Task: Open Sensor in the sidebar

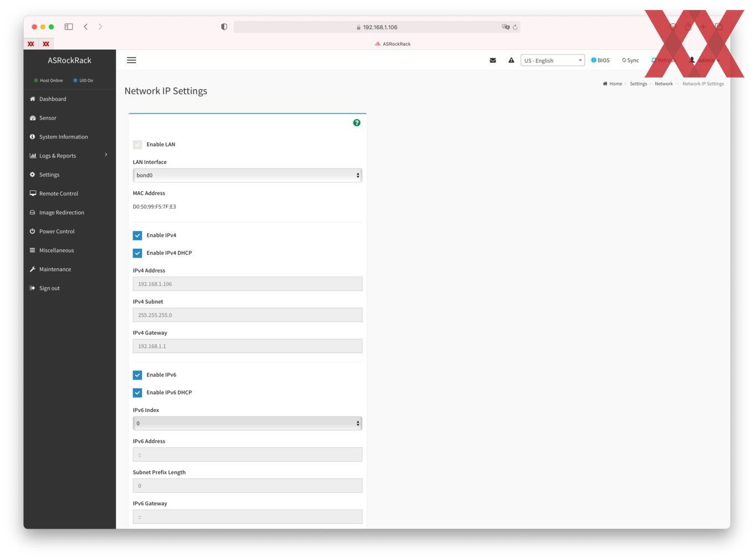Action: coord(48,118)
